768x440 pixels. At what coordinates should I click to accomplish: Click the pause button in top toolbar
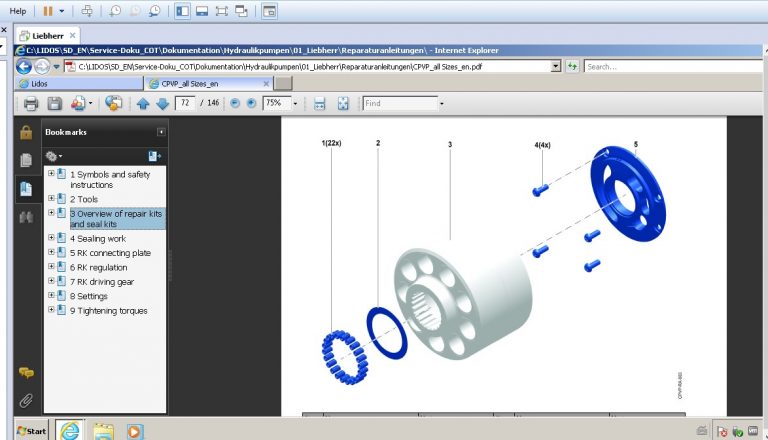point(48,11)
